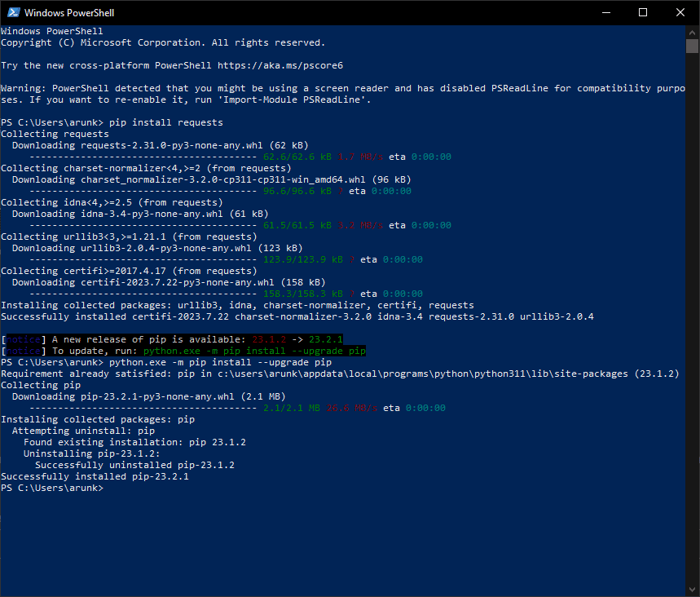This screenshot has width=700, height=597.
Task: Click 'Downloading urllib3-2.0.4-py3-none-any.whl' line
Action: (157, 248)
